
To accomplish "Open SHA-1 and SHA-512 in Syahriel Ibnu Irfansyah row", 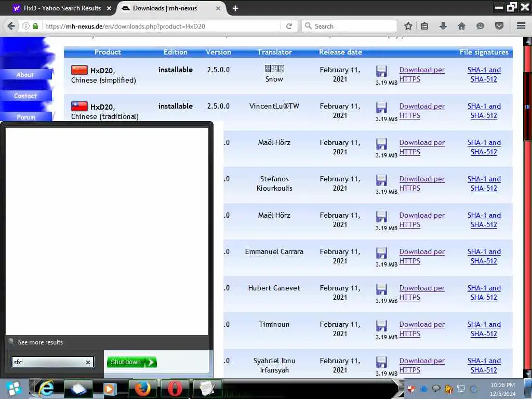I will (x=484, y=365).
